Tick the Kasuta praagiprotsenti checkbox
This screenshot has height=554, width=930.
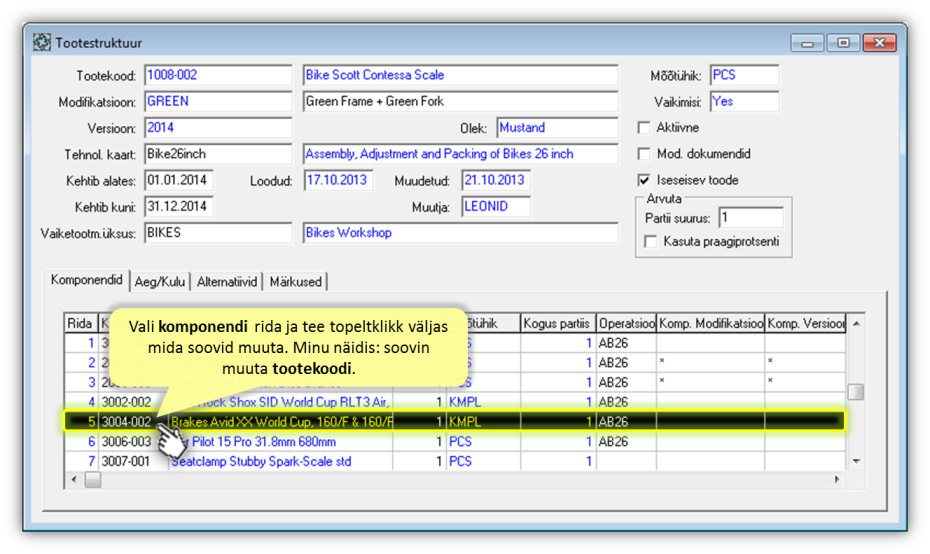tap(651, 241)
